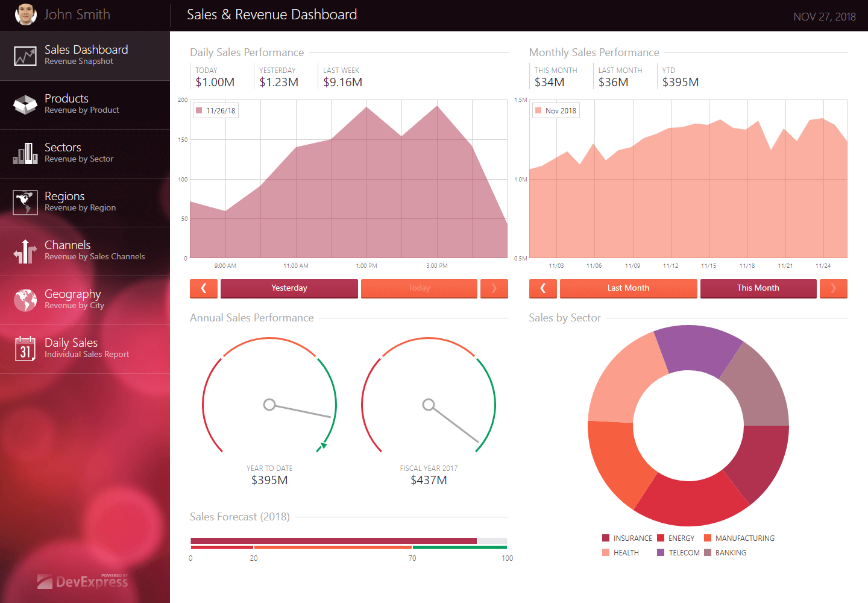Go to previous day with left chevron
Screen dimensions: 868x603
(x=204, y=288)
